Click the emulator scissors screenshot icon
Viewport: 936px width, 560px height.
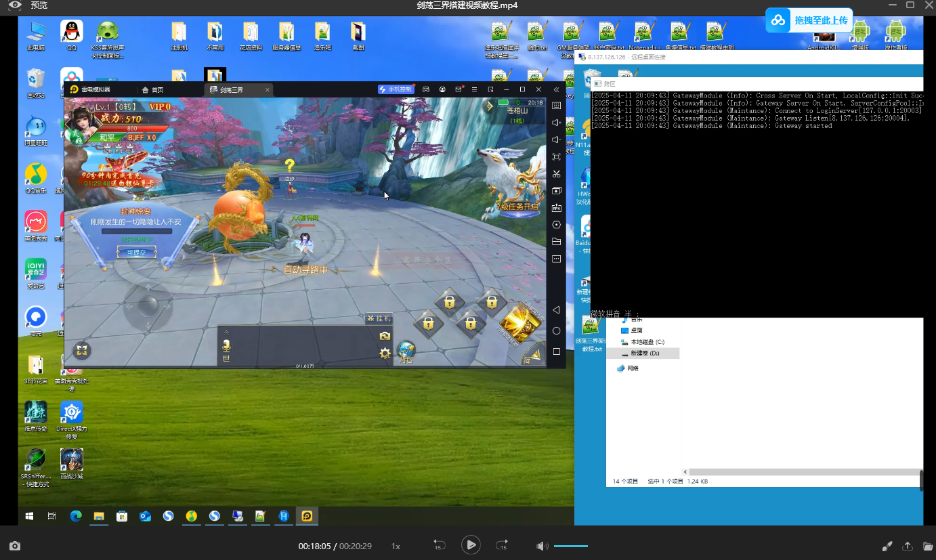tap(556, 174)
